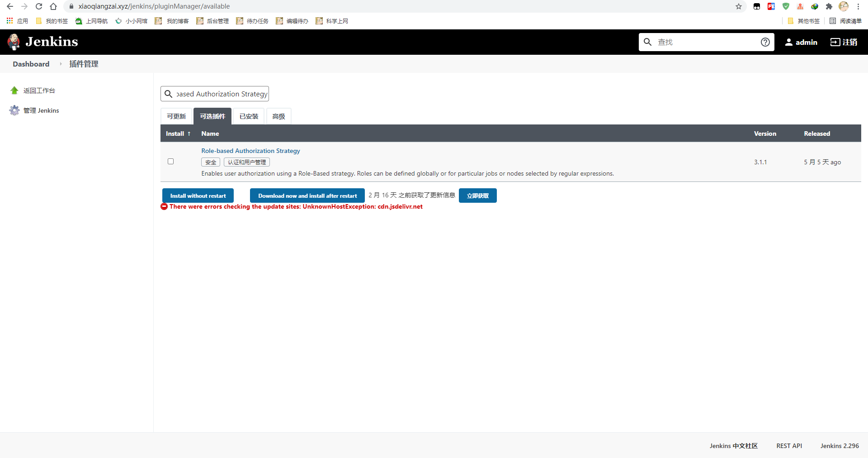Open the 科学上网 bookmark
This screenshot has width=868, height=458.
(332, 21)
